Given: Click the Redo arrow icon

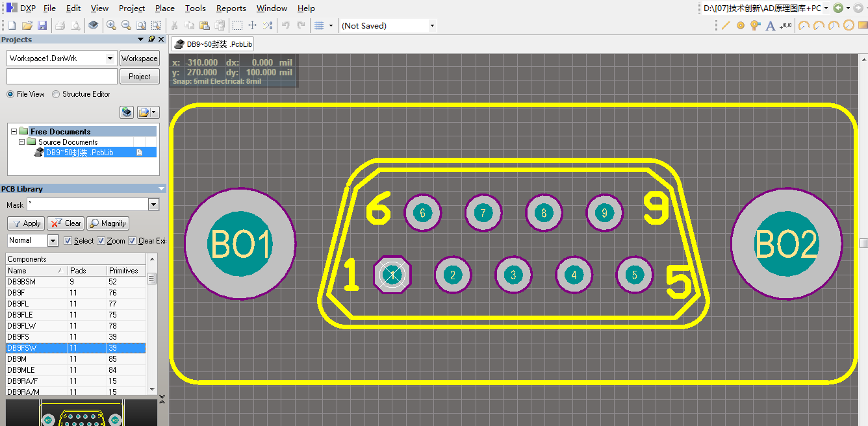Looking at the screenshot, I should tap(301, 25).
